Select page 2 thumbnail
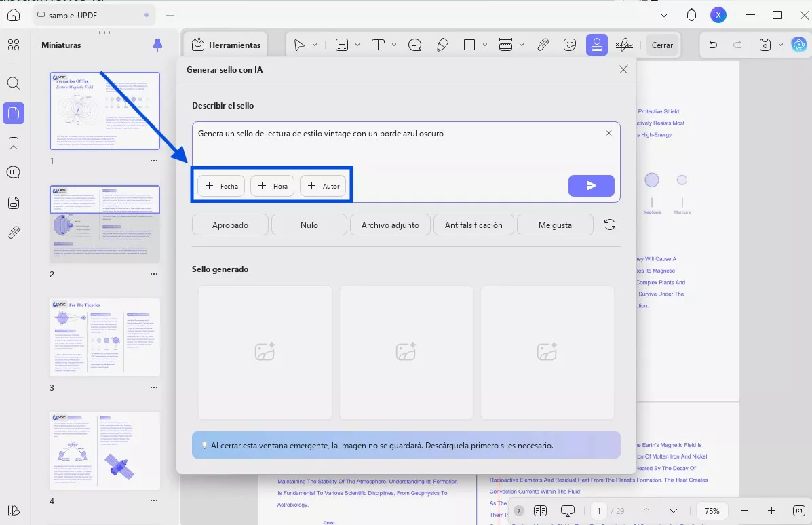The width and height of the screenshot is (812, 525). click(x=104, y=225)
